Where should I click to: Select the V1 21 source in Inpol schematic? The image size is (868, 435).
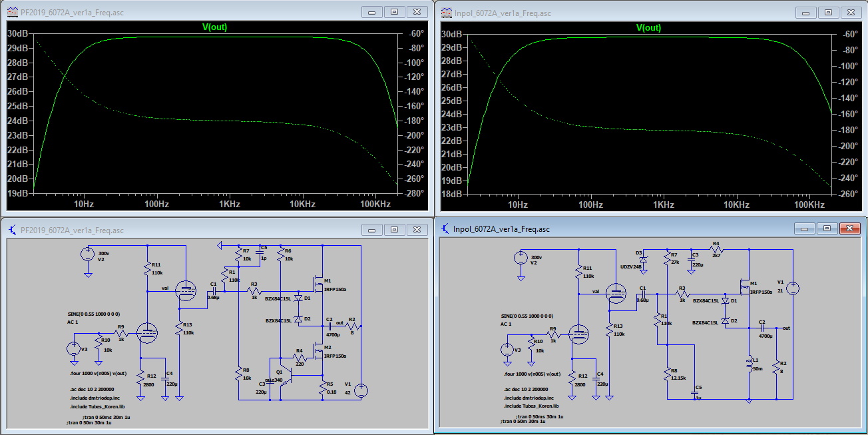pos(793,288)
